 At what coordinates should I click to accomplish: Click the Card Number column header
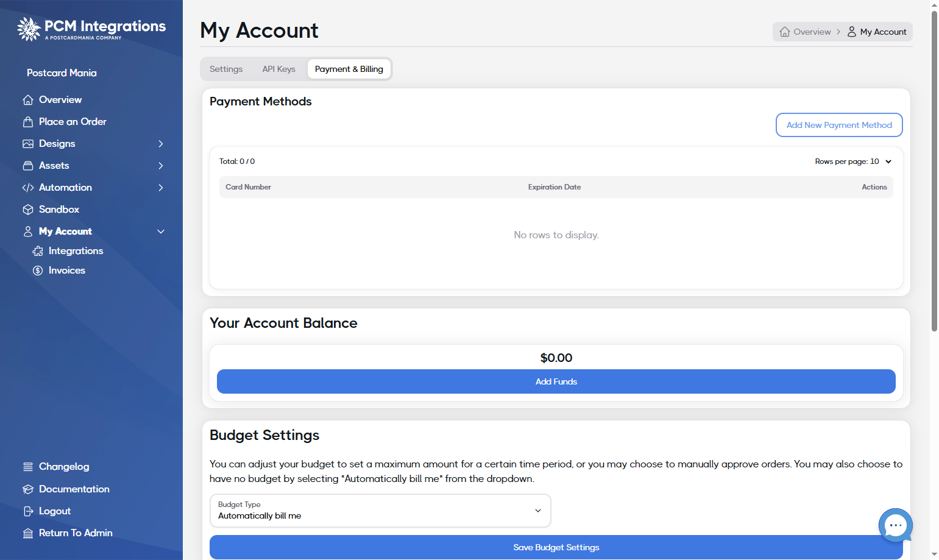(x=248, y=187)
